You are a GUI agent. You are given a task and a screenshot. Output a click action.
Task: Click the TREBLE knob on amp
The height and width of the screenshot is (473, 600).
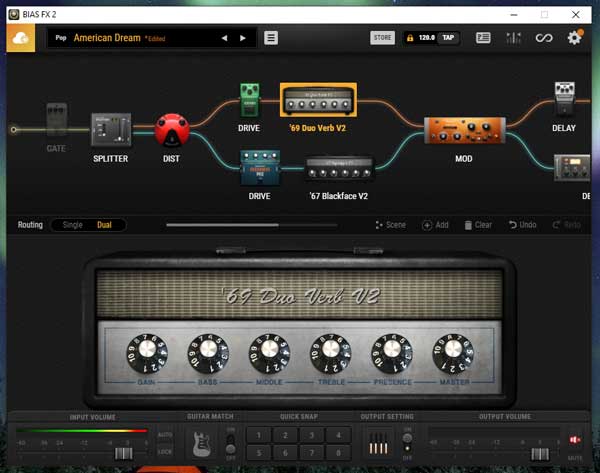(331, 353)
